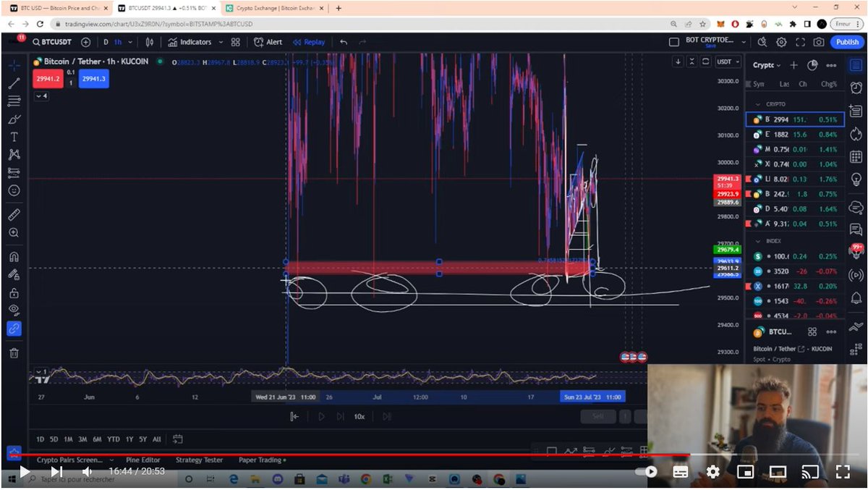The image size is (868, 490).
Task: Hide all drawings with the eye icon
Action: tap(14, 311)
